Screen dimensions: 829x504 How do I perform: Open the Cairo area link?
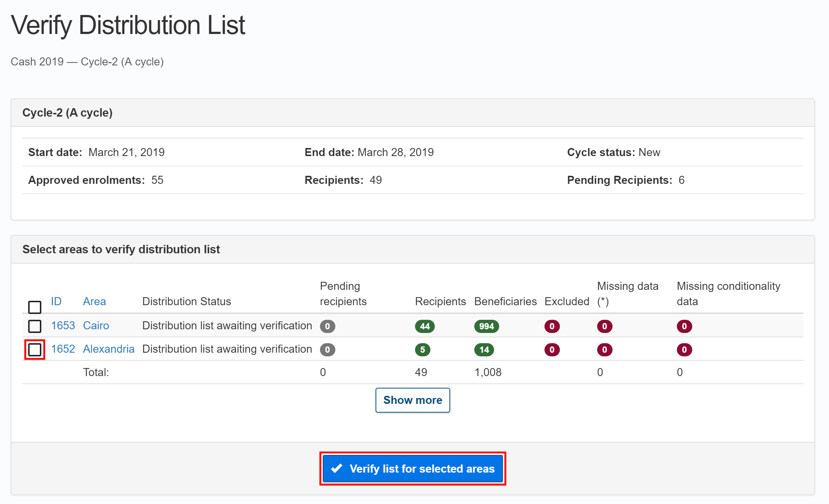click(96, 326)
